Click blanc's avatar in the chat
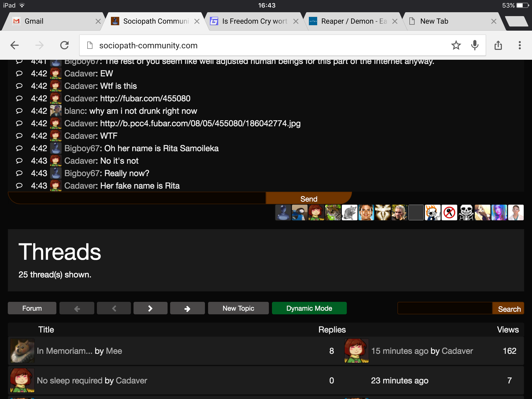 pyautogui.click(x=56, y=111)
